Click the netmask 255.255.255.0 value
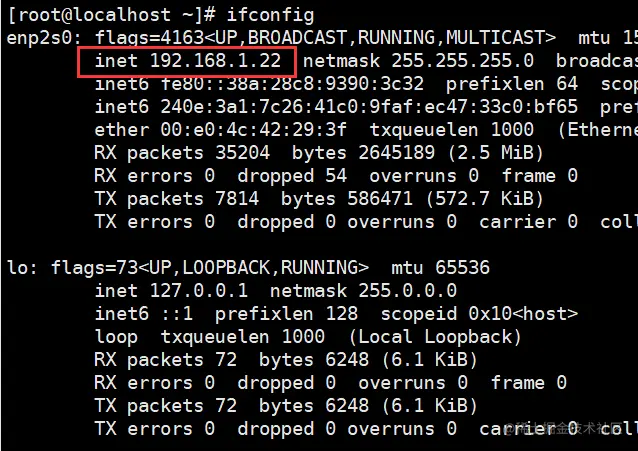Screen dimensions: 638x451 point(418,61)
